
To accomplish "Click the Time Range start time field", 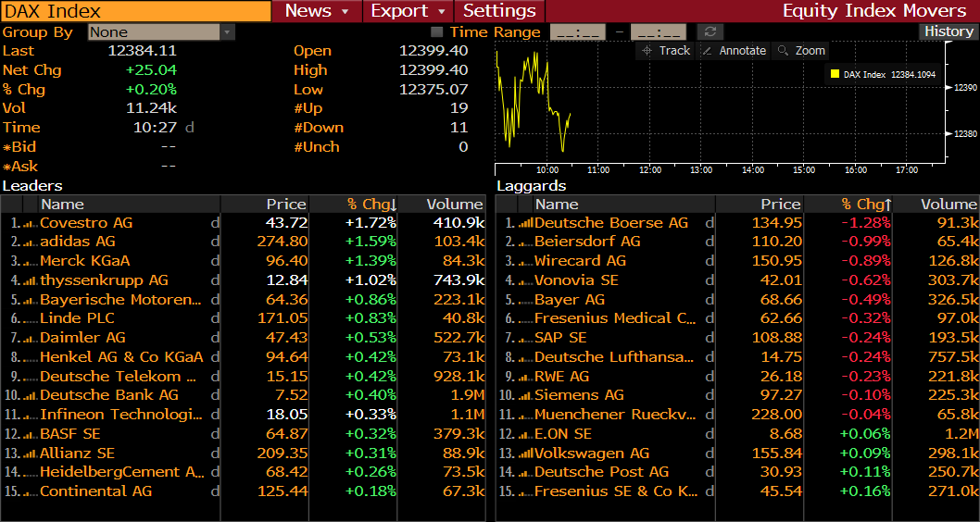I will point(577,32).
